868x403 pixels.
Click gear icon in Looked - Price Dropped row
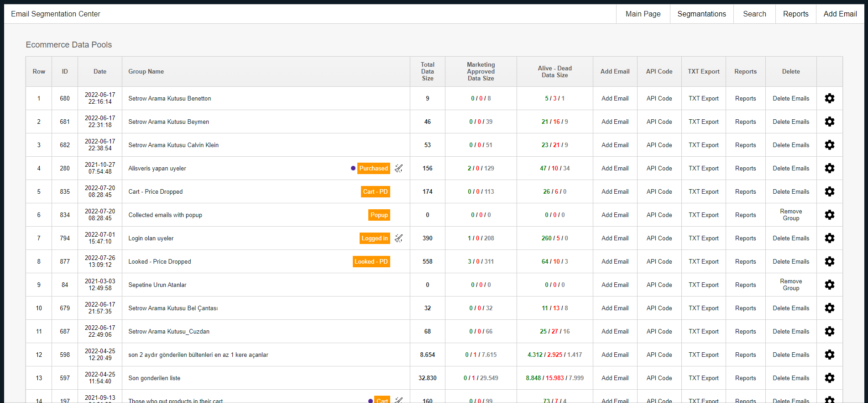[830, 261]
